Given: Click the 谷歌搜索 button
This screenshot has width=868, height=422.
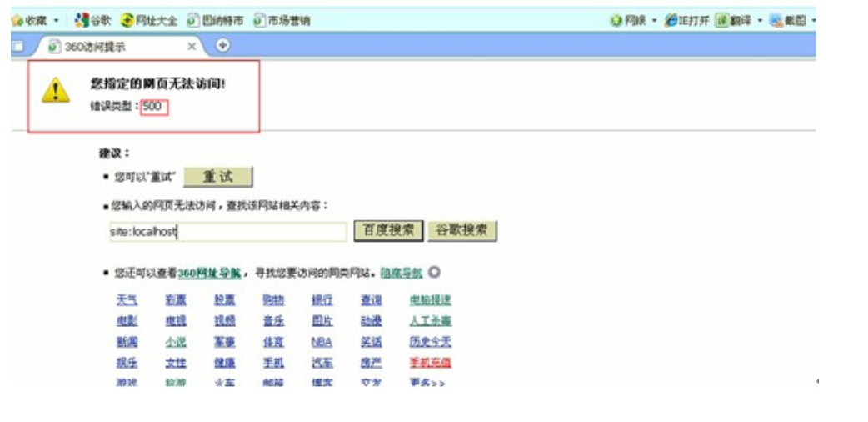Looking at the screenshot, I should coord(462,231).
